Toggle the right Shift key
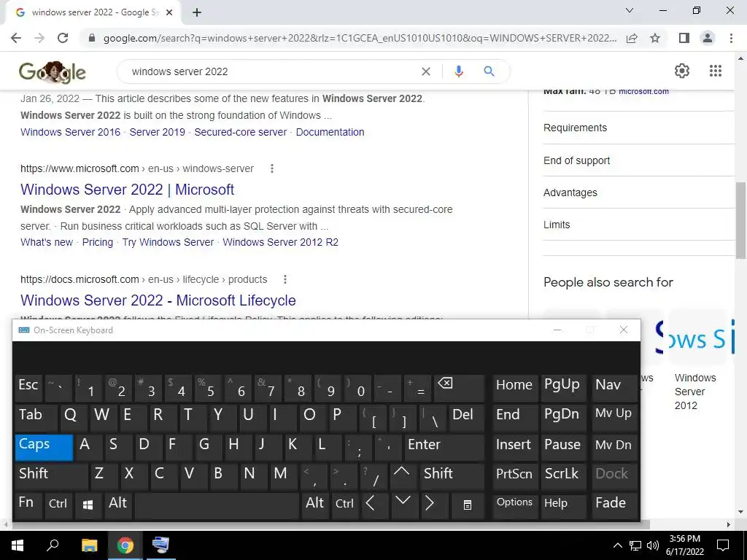 tap(452, 476)
